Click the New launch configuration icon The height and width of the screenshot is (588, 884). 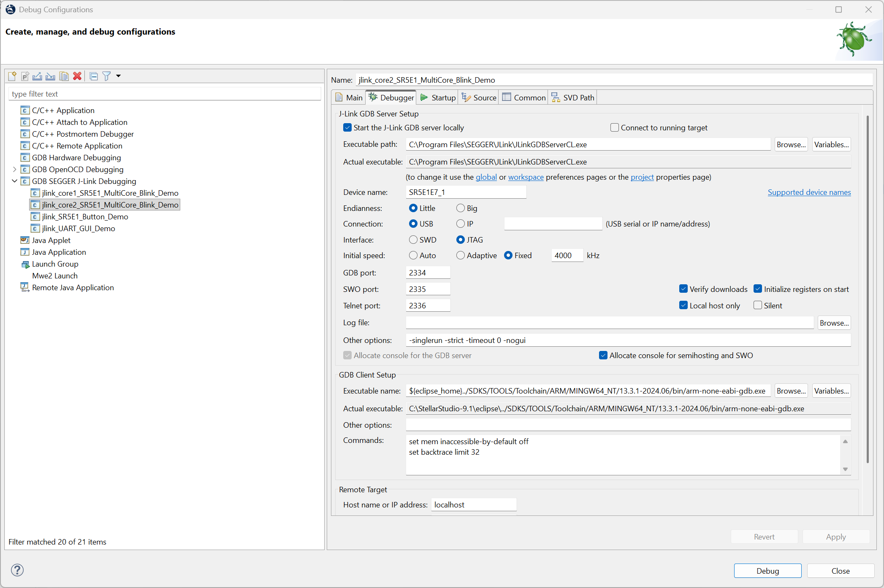12,76
